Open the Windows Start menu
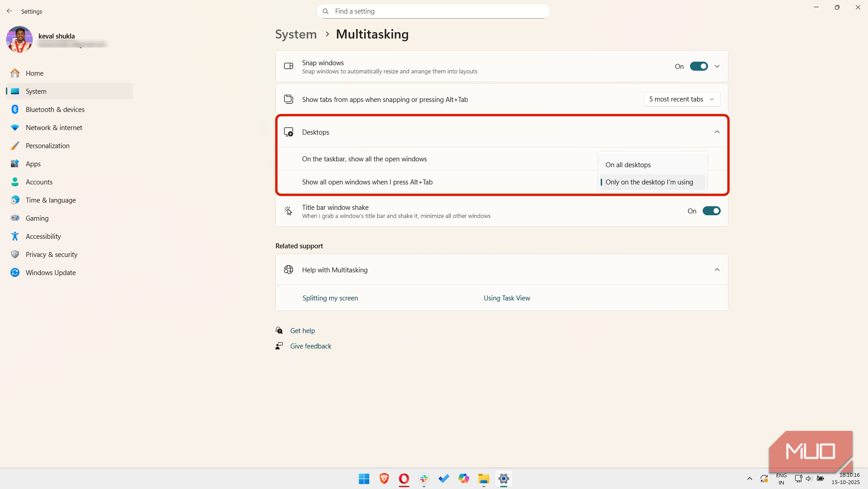Viewport: 868px width, 489px height. coord(364,479)
